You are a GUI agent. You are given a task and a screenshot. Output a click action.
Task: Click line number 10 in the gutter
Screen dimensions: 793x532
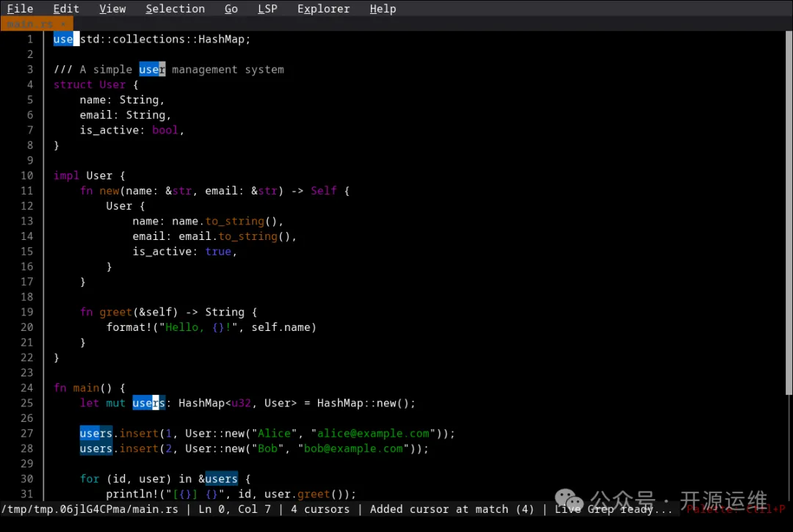pyautogui.click(x=27, y=175)
